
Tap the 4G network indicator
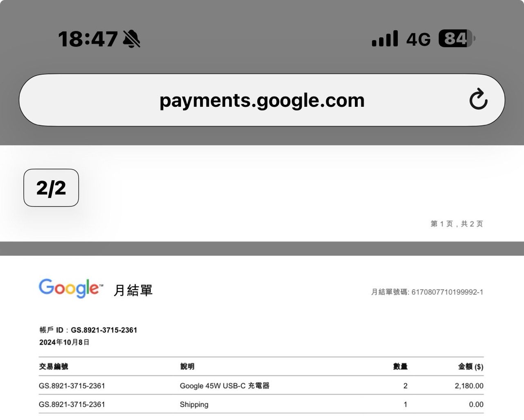[418, 40]
